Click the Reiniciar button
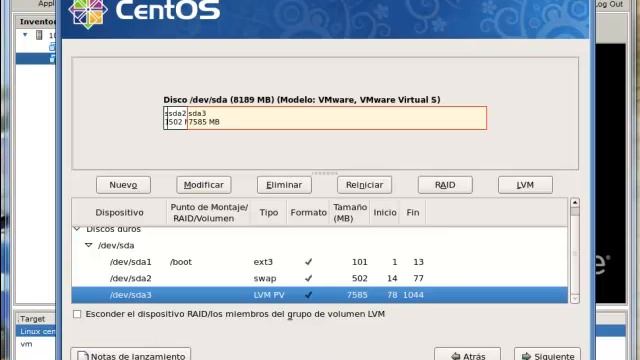640x360 pixels. [364, 185]
